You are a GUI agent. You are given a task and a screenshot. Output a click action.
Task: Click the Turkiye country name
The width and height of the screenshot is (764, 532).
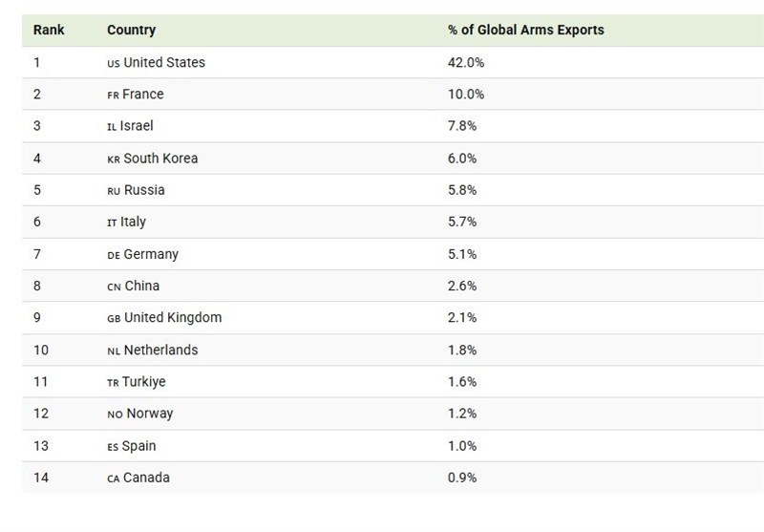coord(144,381)
